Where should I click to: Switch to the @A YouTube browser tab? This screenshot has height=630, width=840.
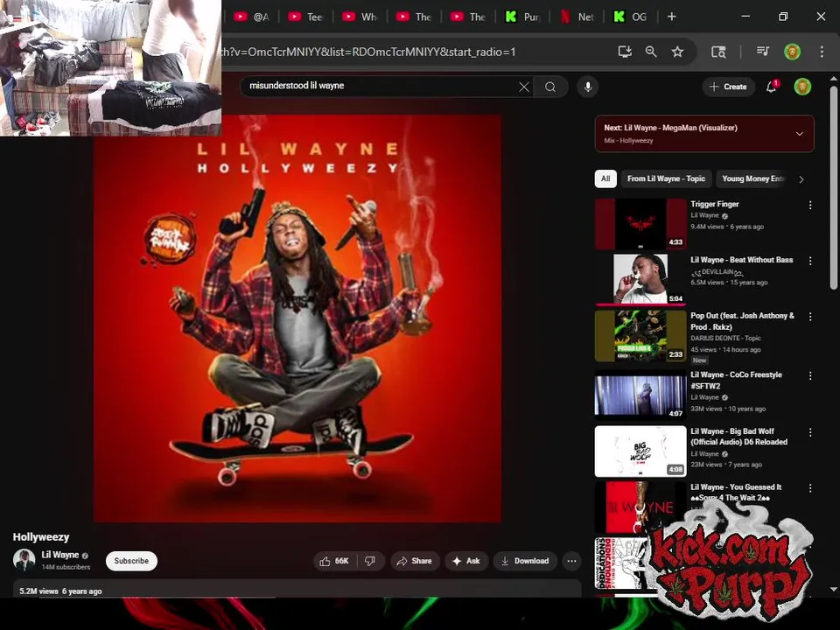click(x=252, y=17)
